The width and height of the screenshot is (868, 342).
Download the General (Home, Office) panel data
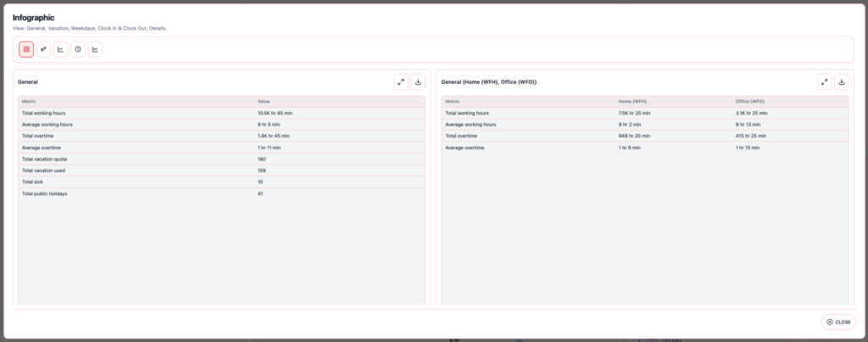coord(841,82)
